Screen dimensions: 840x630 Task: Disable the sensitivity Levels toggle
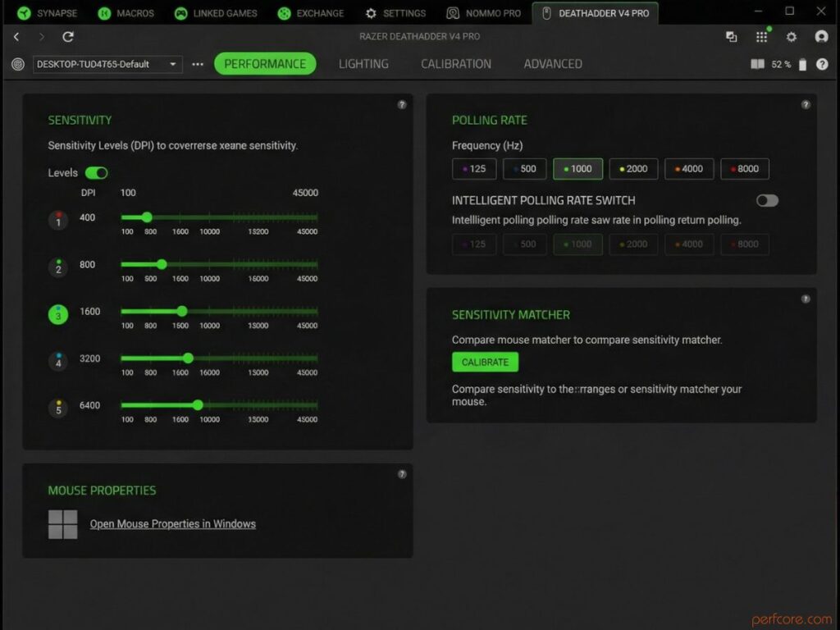[x=96, y=173]
